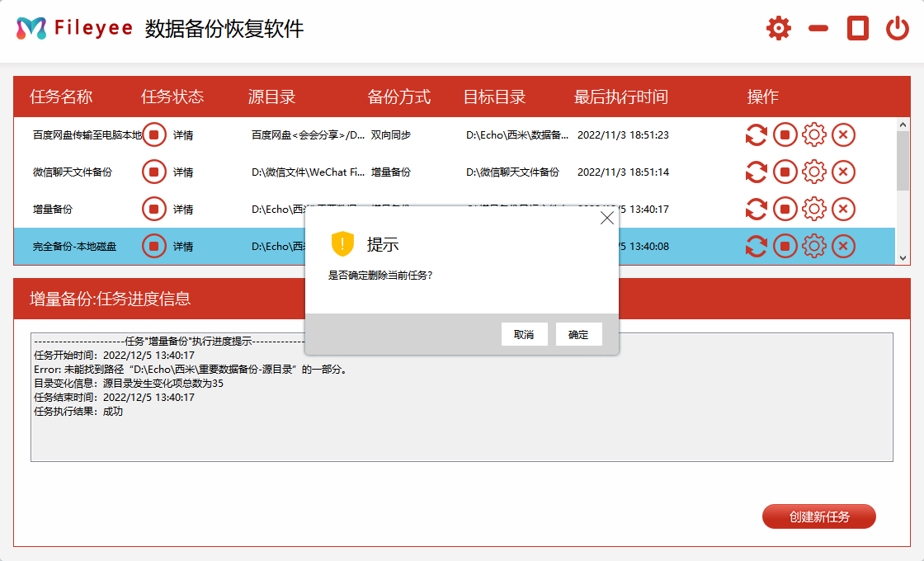Delete the 微信聊天文件备份 task via X icon
The image size is (924, 561).
pos(843,172)
